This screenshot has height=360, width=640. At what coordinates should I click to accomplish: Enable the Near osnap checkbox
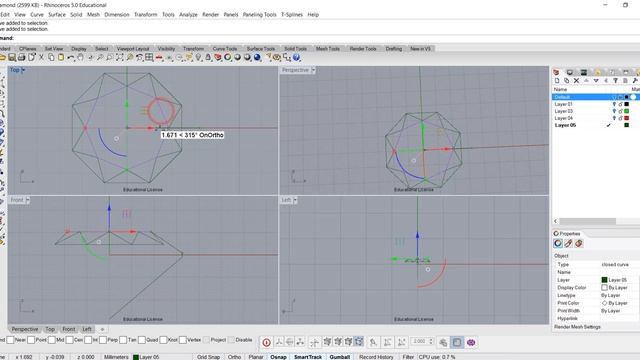coord(10,340)
